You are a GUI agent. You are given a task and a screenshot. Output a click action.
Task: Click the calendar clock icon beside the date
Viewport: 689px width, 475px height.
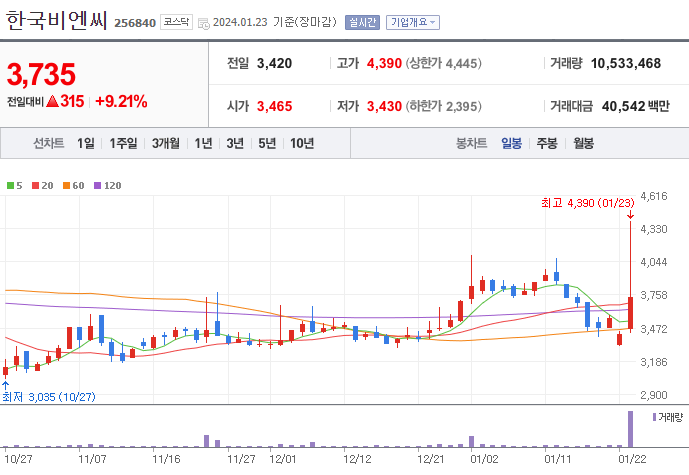click(x=203, y=23)
